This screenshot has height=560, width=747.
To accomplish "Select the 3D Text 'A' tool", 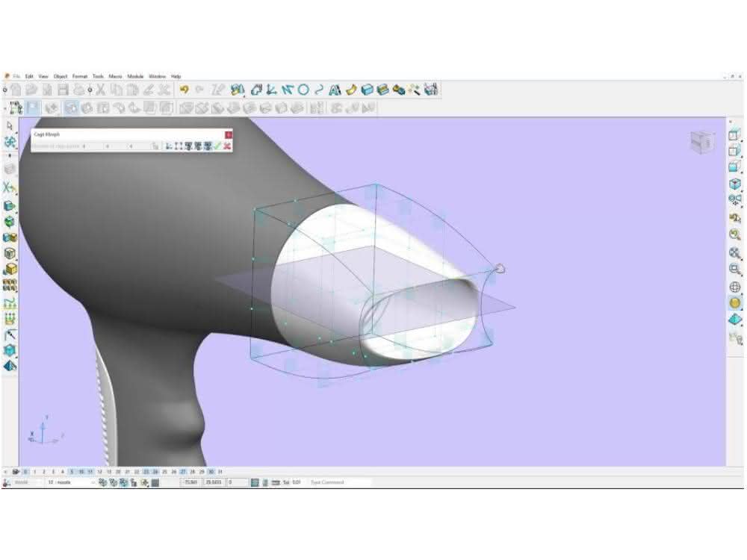I will coord(335,90).
